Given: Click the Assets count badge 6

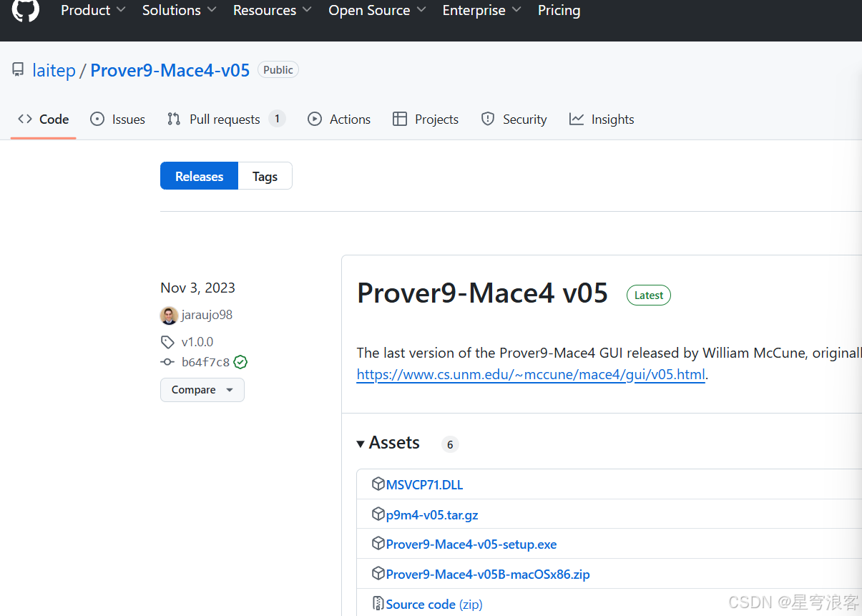Looking at the screenshot, I should [x=450, y=444].
